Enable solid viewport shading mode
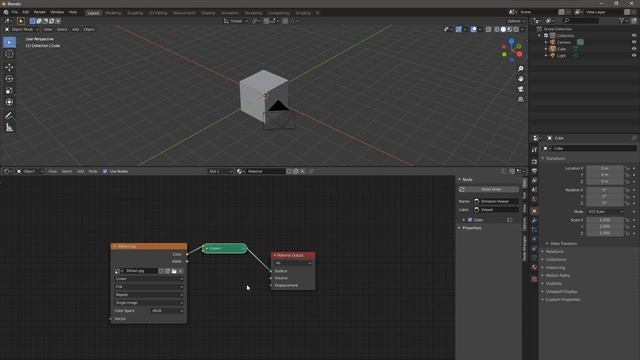 pyautogui.click(x=503, y=29)
